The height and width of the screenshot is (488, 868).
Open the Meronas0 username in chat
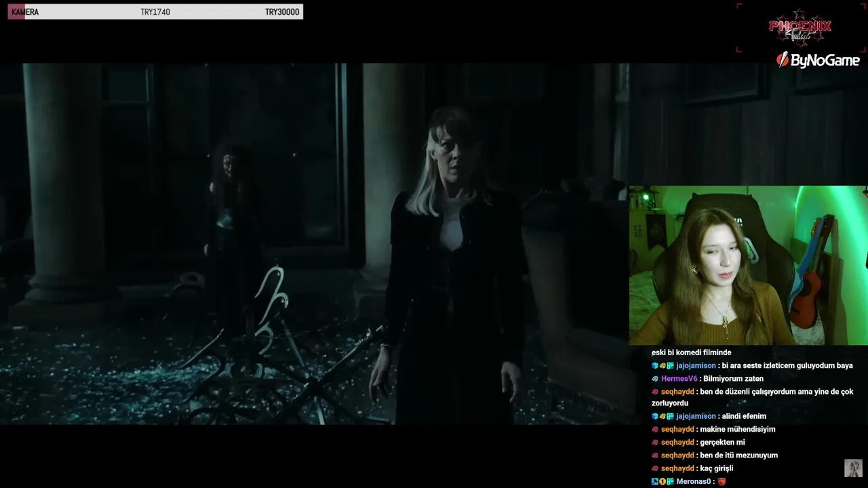coord(694,481)
